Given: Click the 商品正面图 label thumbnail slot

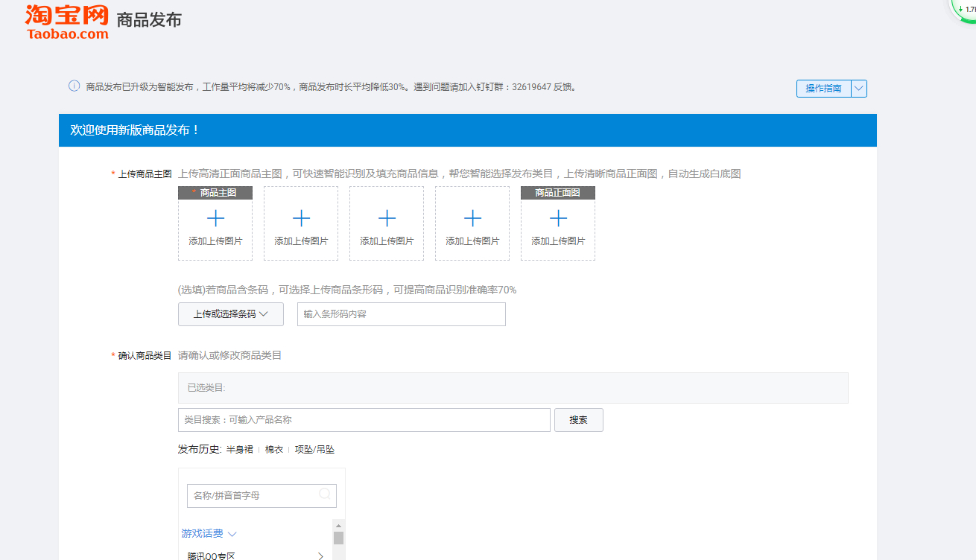Looking at the screenshot, I should click(x=558, y=223).
